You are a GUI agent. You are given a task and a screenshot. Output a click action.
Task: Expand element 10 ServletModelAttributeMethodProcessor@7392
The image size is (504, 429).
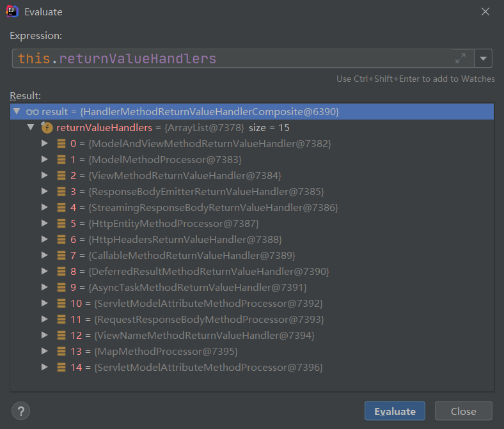(45, 303)
